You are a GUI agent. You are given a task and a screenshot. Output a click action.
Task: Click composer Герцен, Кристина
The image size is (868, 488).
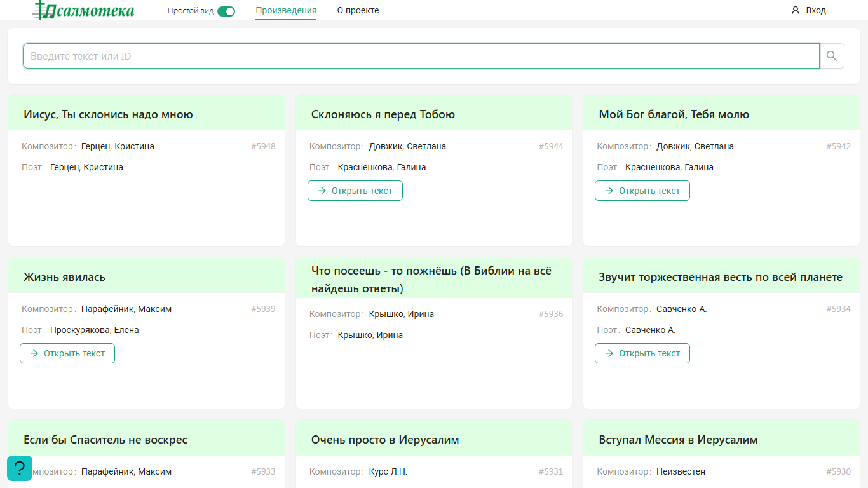pos(118,146)
